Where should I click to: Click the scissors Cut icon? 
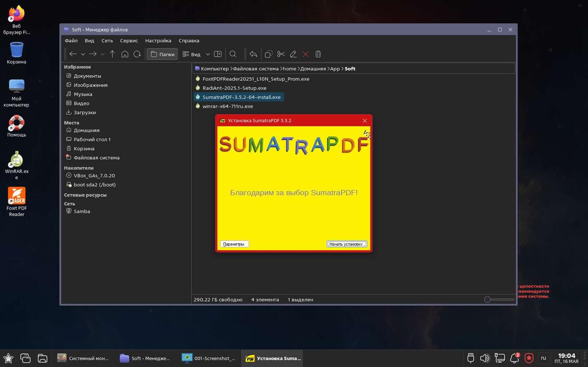click(281, 54)
